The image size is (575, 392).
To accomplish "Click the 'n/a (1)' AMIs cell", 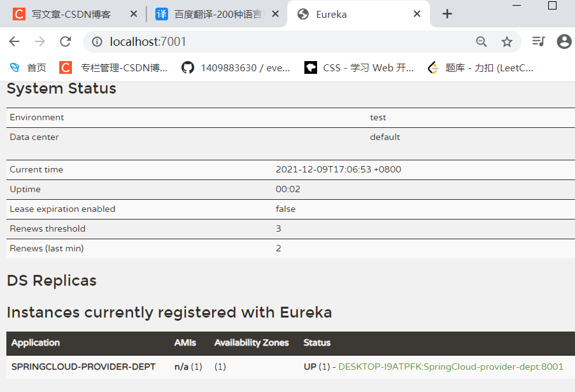I will click(x=188, y=367).
